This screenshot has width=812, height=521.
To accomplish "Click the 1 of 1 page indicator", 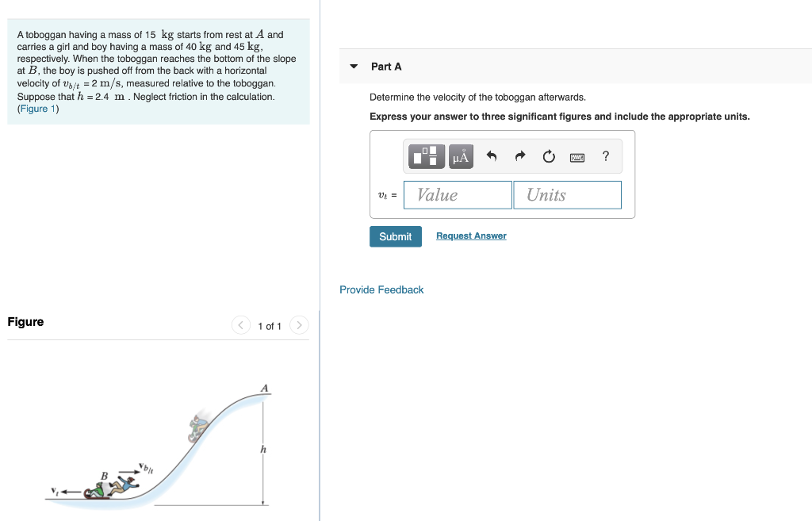I will click(270, 325).
